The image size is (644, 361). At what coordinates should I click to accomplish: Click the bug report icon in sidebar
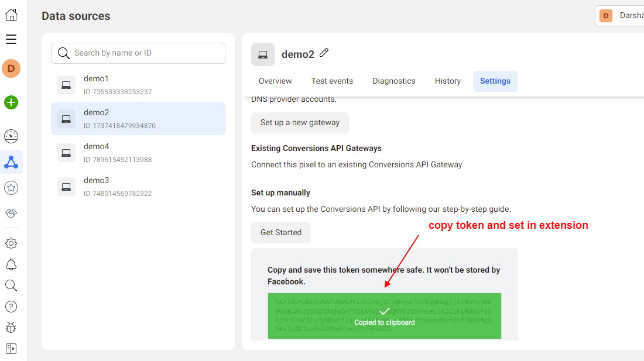click(x=11, y=328)
